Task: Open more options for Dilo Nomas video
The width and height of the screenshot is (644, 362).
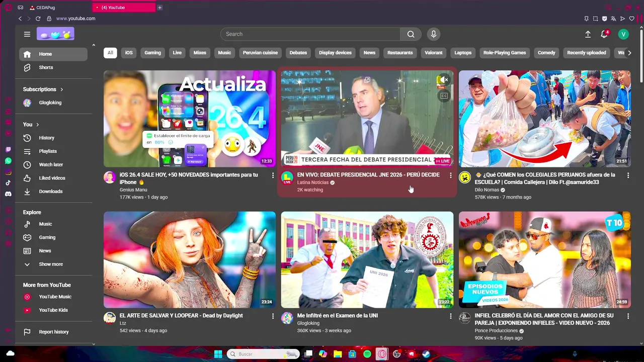Action: point(628,175)
